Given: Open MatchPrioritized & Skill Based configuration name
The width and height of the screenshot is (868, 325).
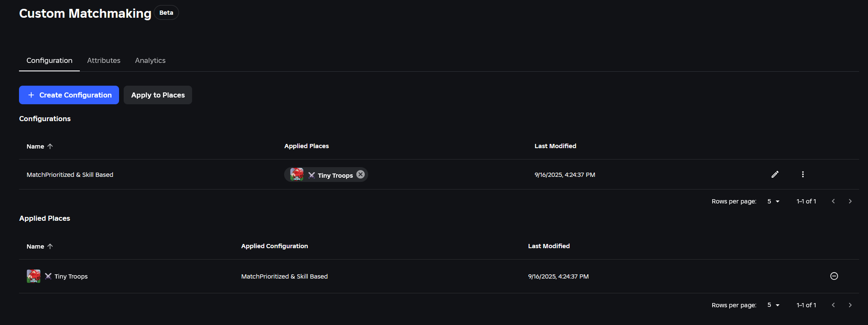Looking at the screenshot, I should [x=70, y=175].
